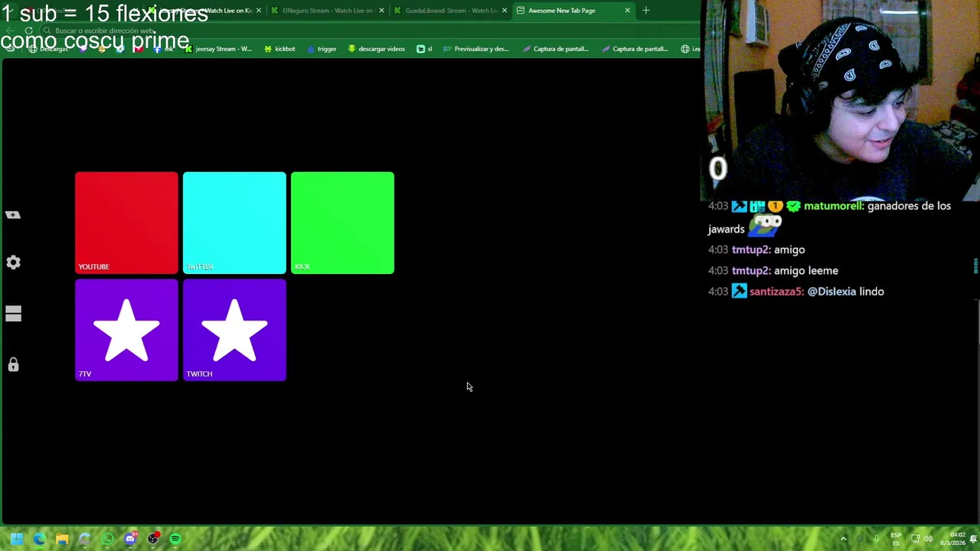Screen dimensions: 980x551
Task: Open the apps (gamepad) icon in left sidebar
Action: click(x=13, y=215)
